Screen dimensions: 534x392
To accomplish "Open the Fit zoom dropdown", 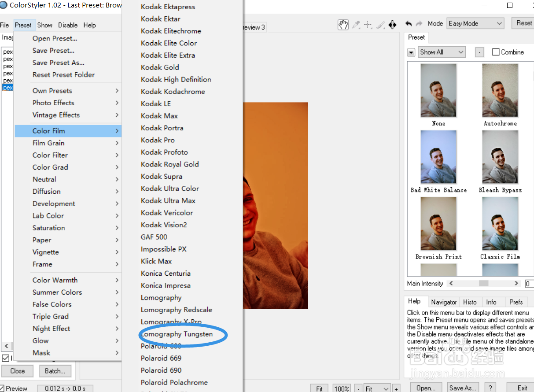I will (x=377, y=388).
